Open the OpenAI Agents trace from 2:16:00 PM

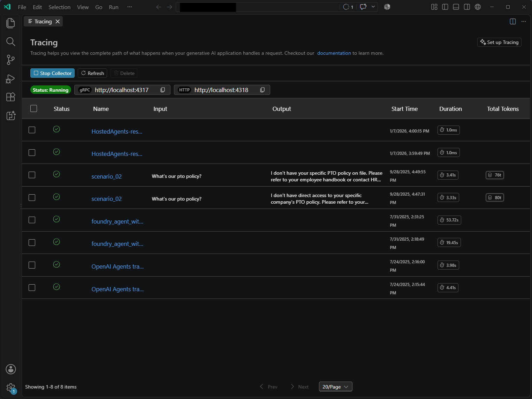pyautogui.click(x=117, y=266)
